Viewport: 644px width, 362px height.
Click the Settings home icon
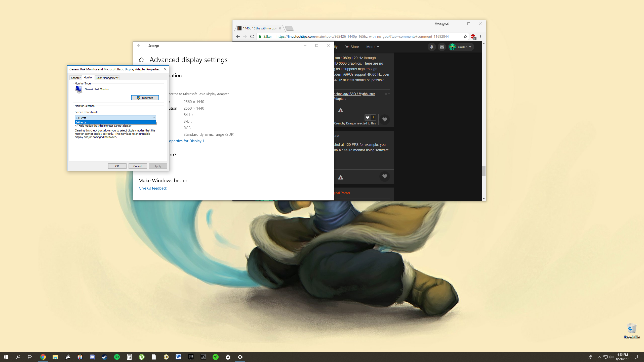[x=141, y=60]
